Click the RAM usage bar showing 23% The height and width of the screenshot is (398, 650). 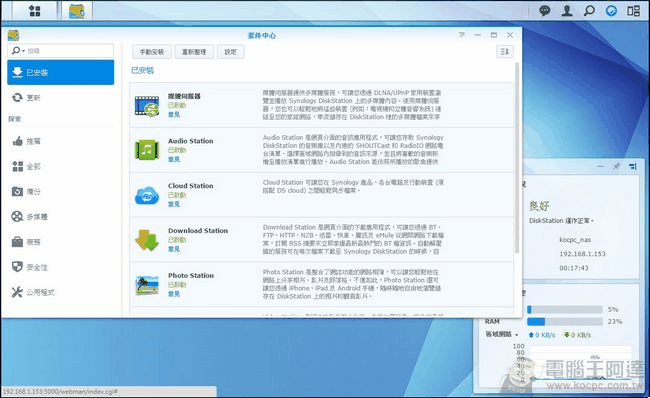(565, 322)
